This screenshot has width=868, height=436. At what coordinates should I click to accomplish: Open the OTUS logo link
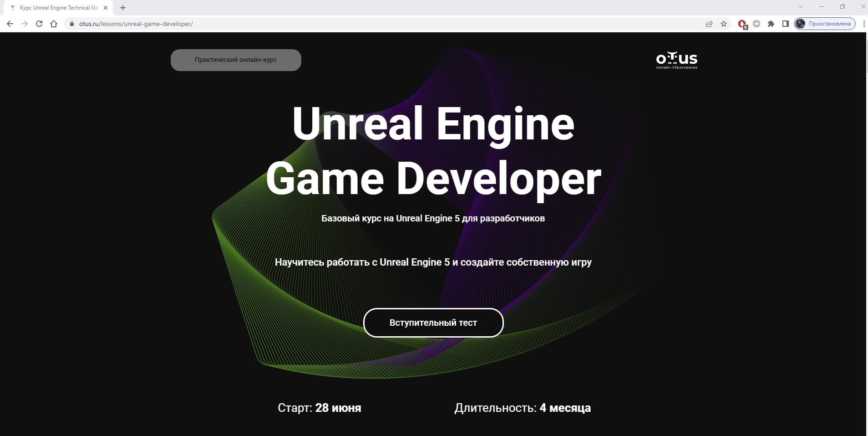(x=677, y=60)
